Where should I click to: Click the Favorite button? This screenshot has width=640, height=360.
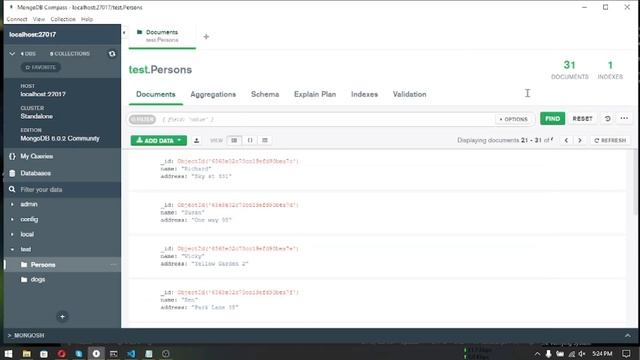pyautogui.click(x=40, y=67)
